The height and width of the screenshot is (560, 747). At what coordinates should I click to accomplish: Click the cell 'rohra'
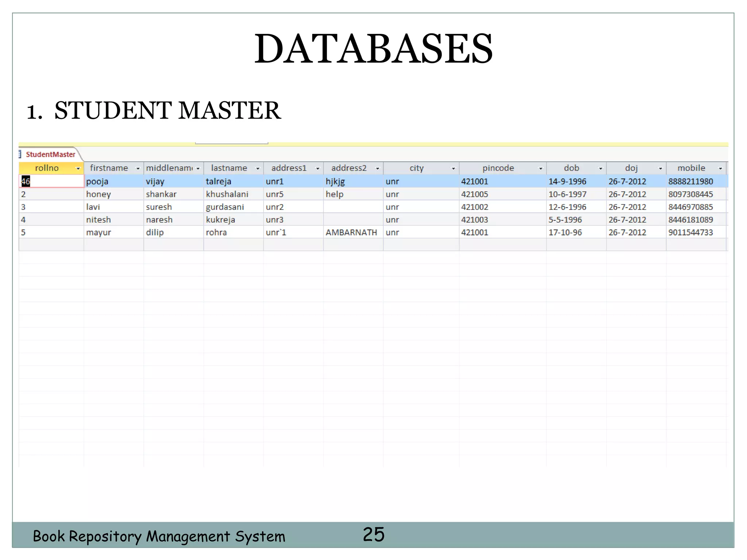tap(233, 232)
